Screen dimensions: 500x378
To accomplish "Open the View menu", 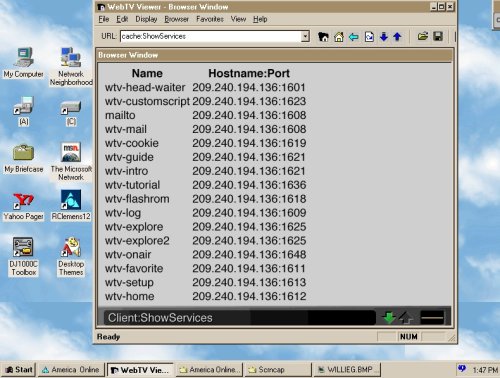I will pos(238,19).
